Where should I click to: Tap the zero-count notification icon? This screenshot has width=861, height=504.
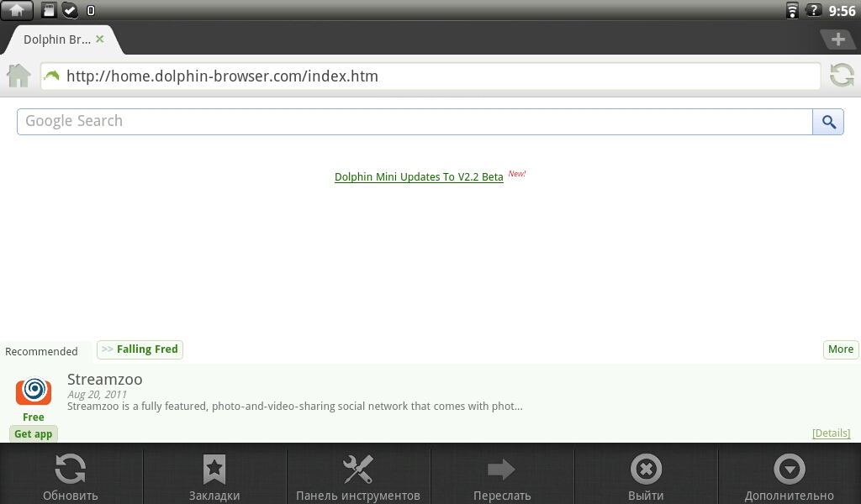point(91,10)
